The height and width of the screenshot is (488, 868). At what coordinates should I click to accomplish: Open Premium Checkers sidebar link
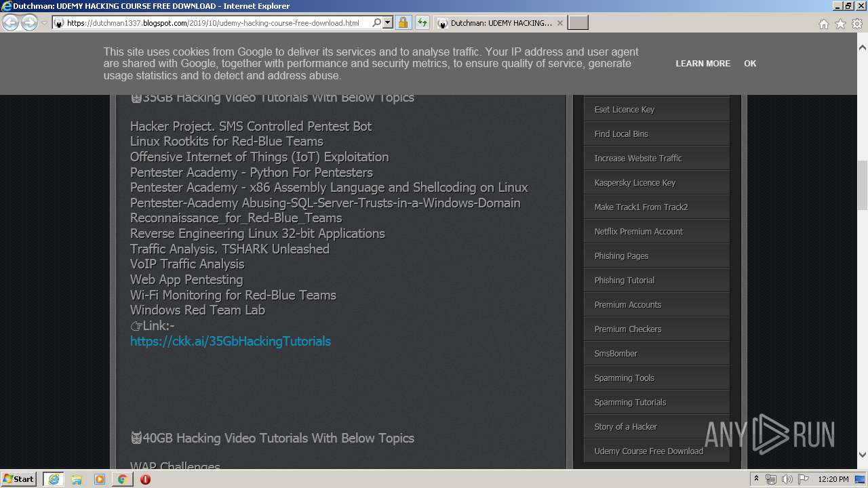[x=656, y=329]
